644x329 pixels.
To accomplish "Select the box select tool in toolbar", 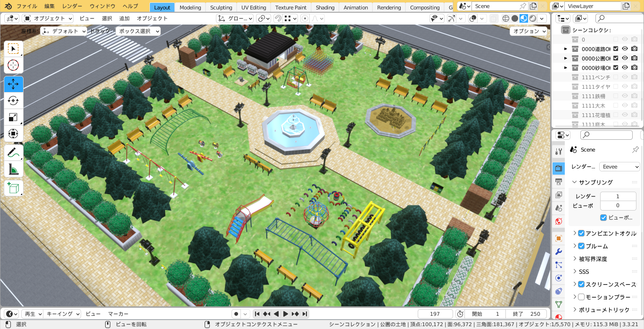I will (x=13, y=49).
